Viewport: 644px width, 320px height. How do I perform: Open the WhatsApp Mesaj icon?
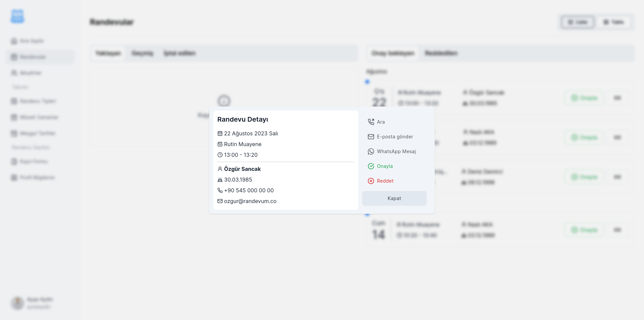[x=371, y=151]
